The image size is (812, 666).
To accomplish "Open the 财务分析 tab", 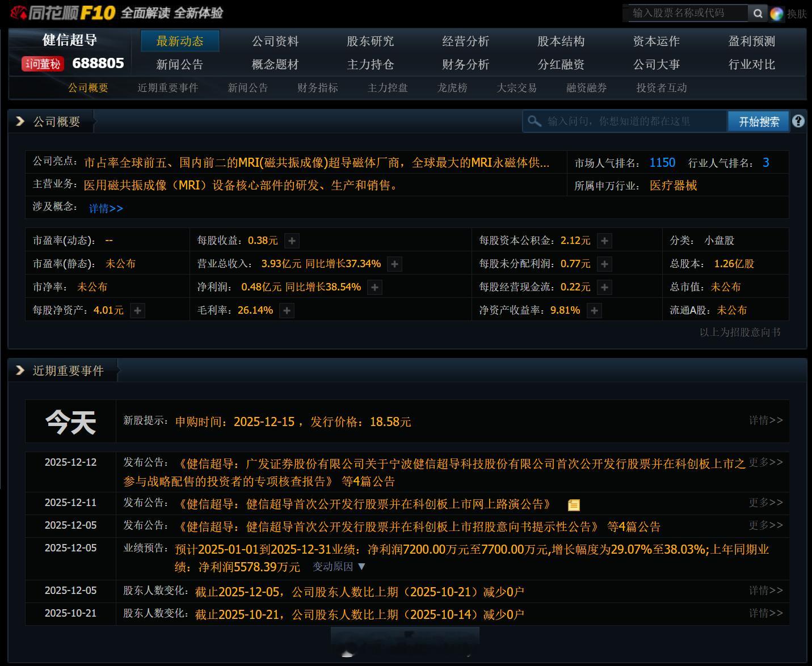I will [x=466, y=64].
